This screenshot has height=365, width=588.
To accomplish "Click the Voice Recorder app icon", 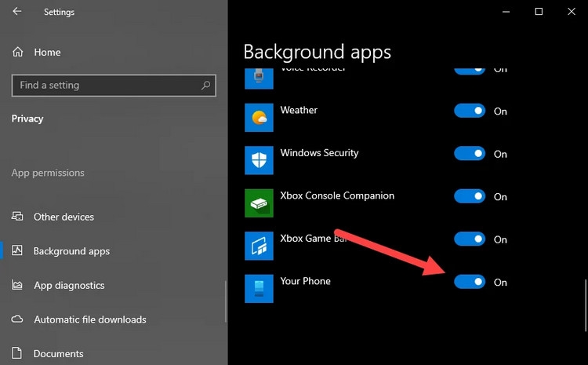I will [x=260, y=78].
